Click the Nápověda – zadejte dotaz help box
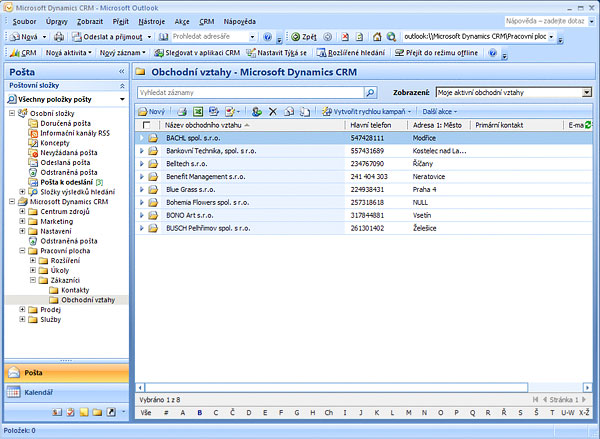Image resolution: width=600 pixels, height=439 pixels. (x=545, y=21)
